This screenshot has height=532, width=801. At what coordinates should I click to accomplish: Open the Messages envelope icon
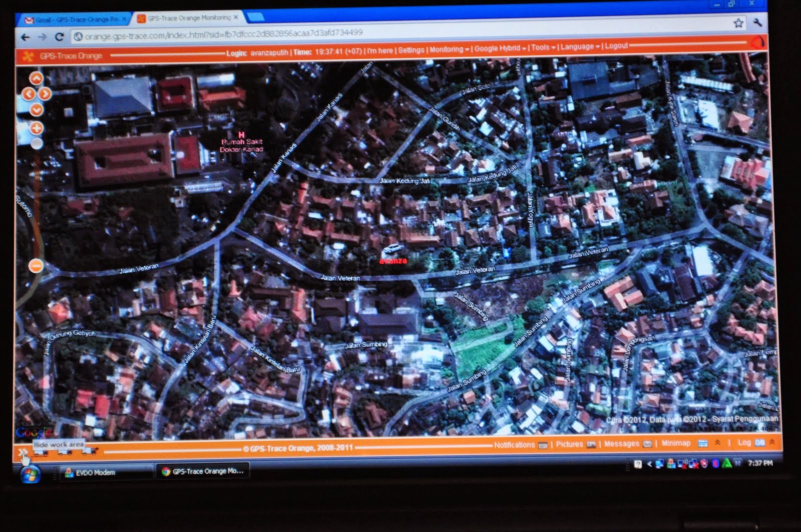point(647,444)
